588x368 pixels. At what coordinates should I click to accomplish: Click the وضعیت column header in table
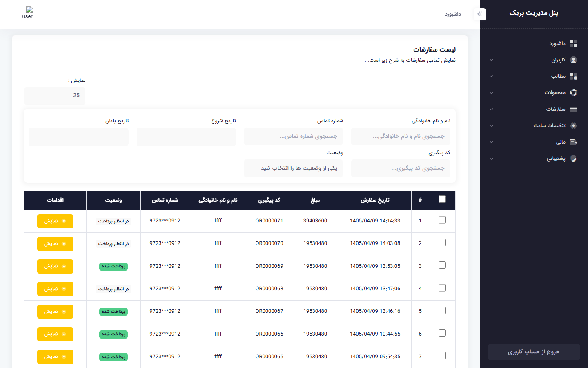pos(114,200)
